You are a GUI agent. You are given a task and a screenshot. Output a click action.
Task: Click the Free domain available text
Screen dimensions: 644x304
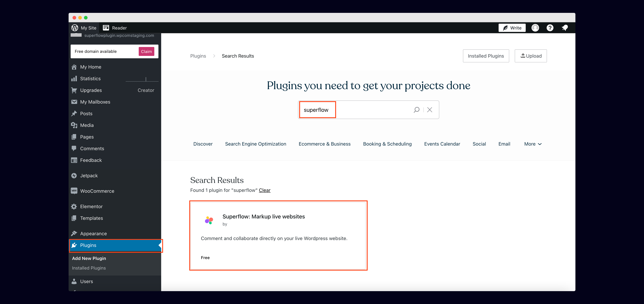[x=96, y=51]
